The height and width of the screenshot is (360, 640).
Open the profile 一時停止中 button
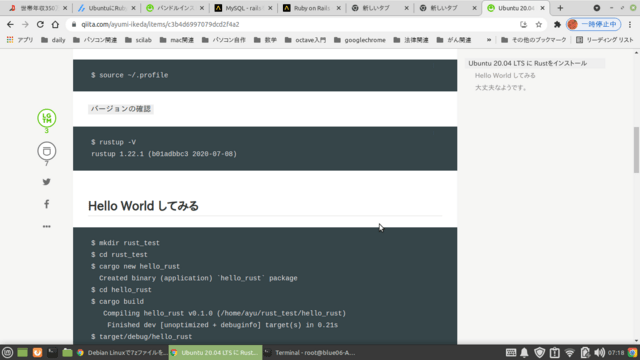click(x=594, y=24)
